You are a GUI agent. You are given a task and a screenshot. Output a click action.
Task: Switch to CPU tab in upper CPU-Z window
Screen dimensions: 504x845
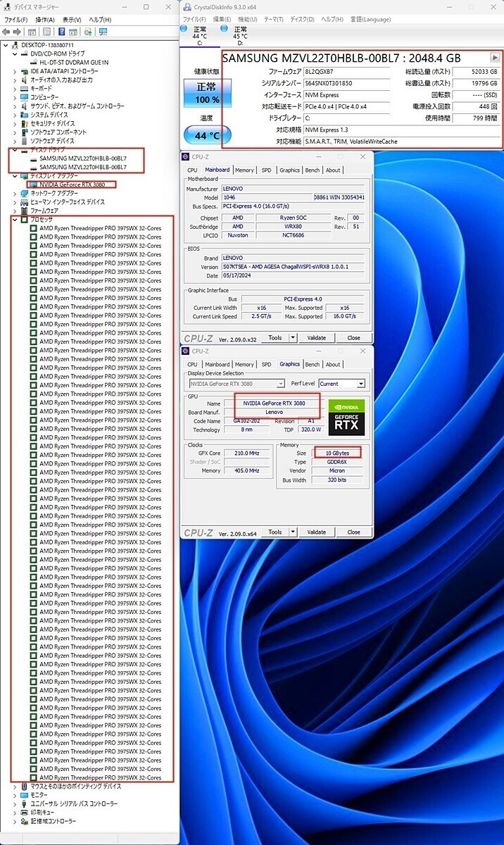tap(192, 170)
